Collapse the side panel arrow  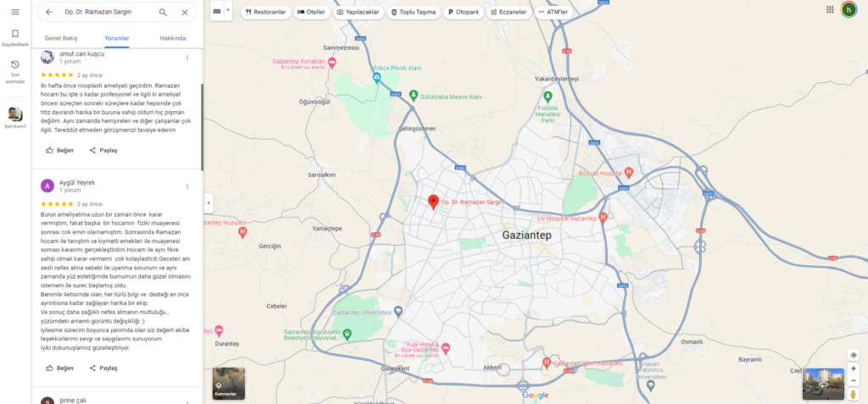[209, 203]
